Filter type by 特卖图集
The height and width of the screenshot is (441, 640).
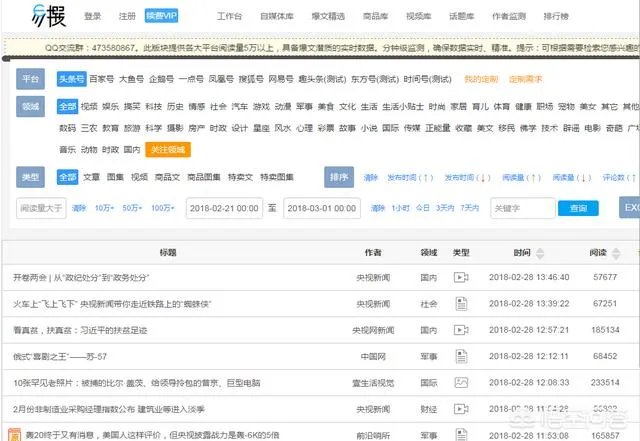277,177
